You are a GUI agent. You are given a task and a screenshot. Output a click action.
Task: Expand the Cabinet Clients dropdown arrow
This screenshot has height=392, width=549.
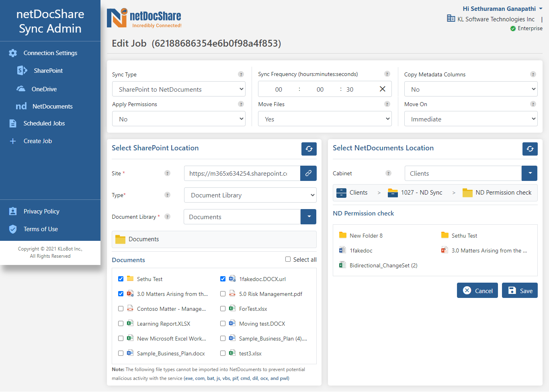(530, 173)
